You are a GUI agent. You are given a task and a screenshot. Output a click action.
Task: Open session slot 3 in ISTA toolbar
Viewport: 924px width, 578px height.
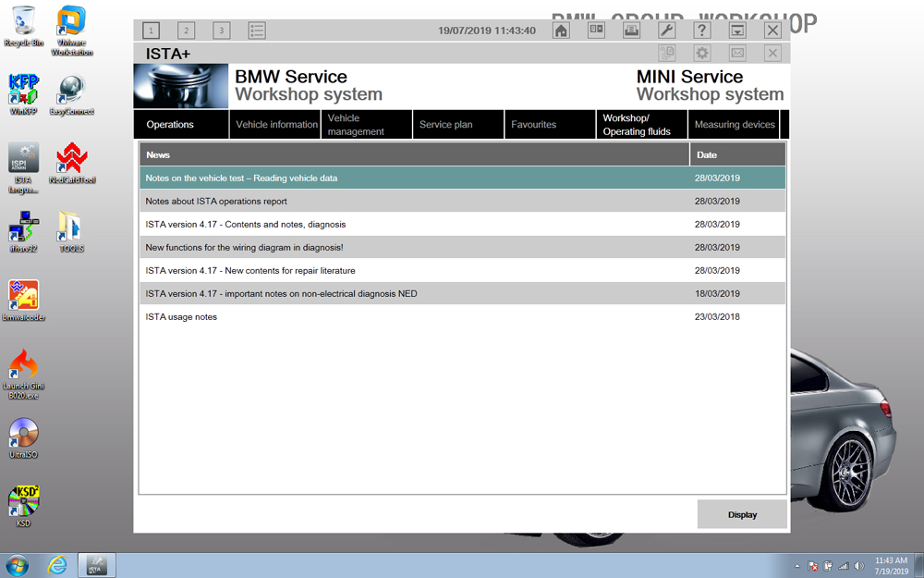point(222,31)
